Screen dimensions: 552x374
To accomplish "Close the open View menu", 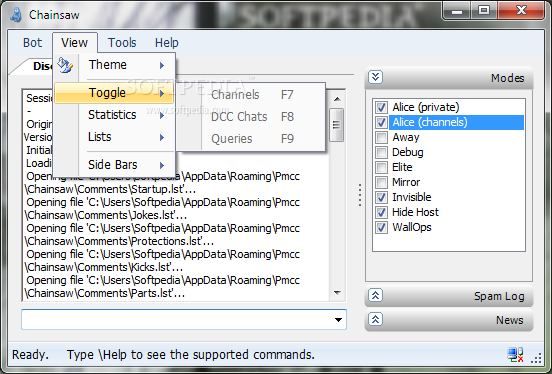I will [75, 43].
